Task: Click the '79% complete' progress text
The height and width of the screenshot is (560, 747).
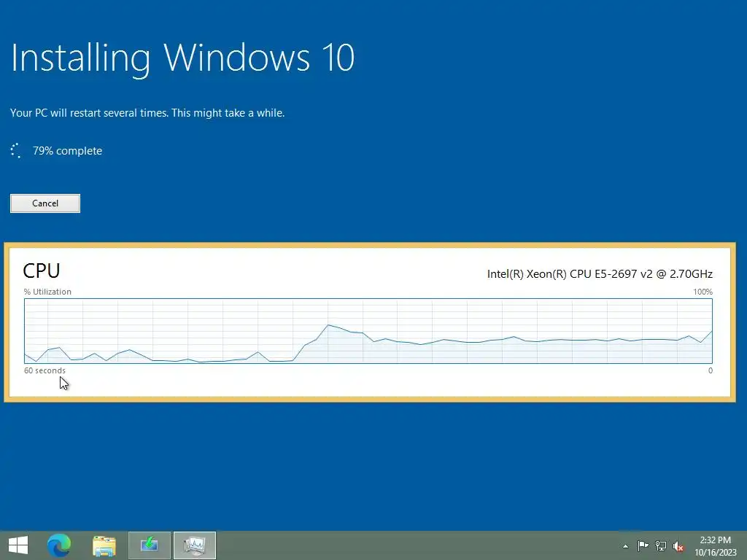Action: (67, 151)
